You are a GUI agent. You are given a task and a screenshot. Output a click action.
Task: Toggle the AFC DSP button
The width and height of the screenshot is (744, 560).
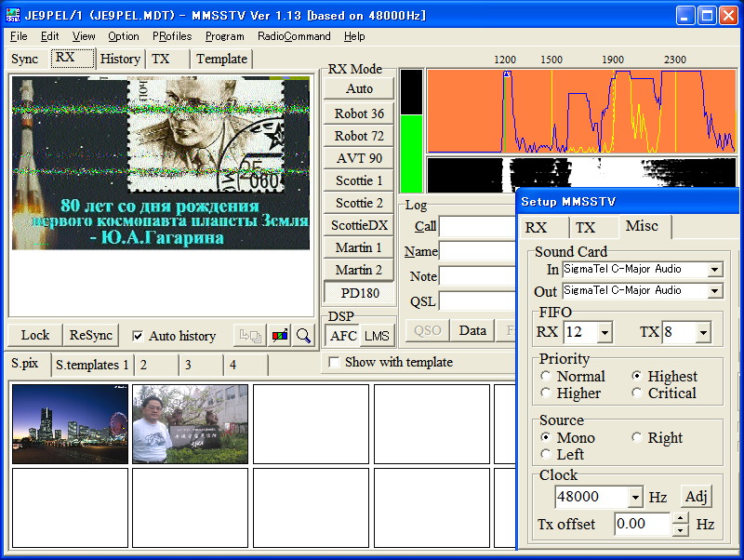click(x=343, y=336)
